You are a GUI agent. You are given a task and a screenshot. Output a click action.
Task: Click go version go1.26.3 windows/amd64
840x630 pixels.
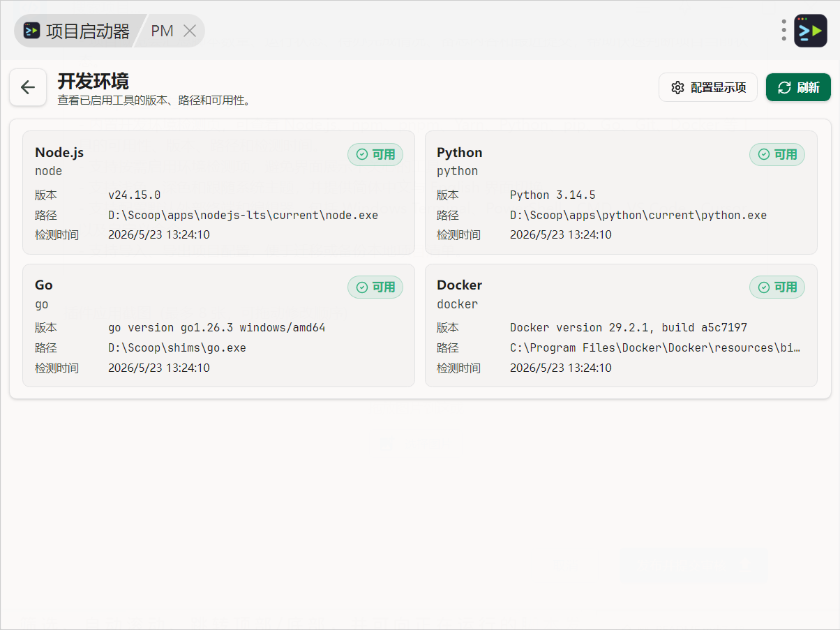pos(217,327)
